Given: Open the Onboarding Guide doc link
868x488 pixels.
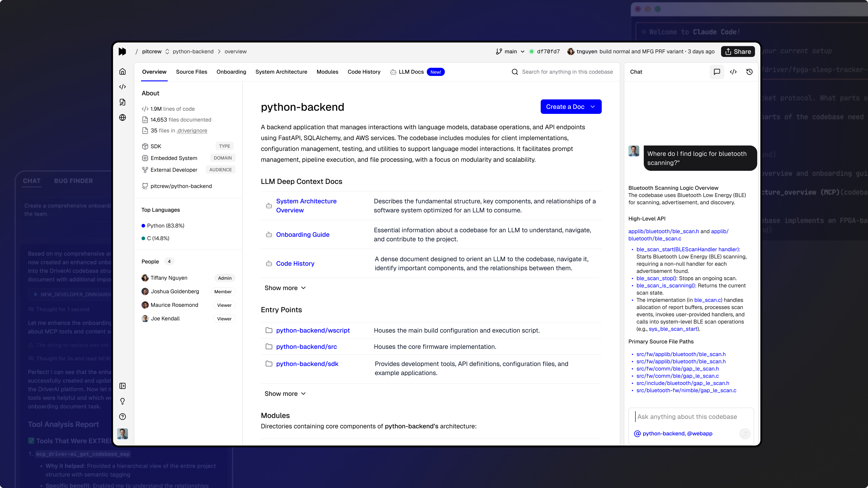Looking at the screenshot, I should pyautogui.click(x=303, y=235).
